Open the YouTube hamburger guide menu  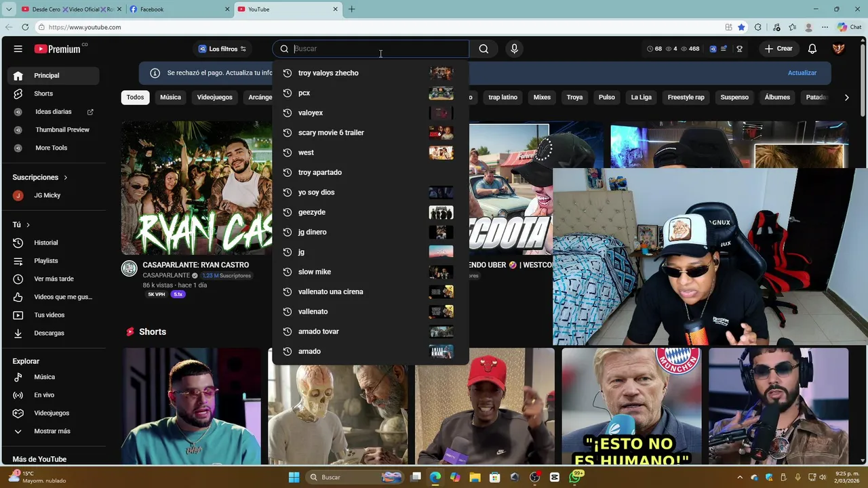click(x=18, y=49)
